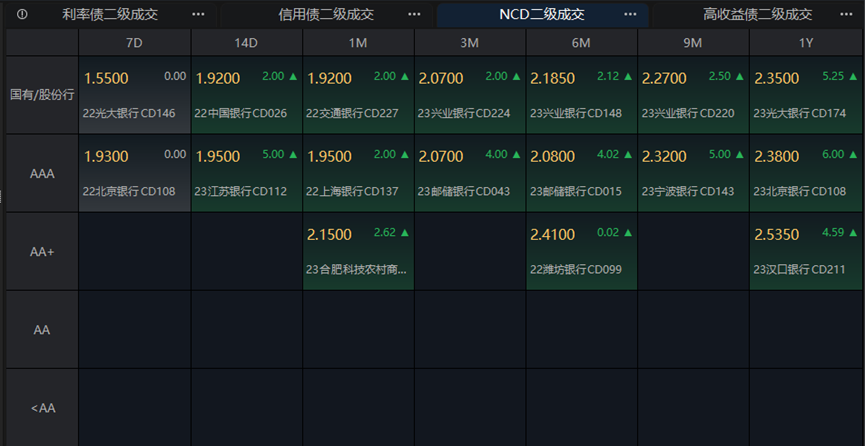Open the 23邮储银行CD043 cell
Image resolution: width=865 pixels, height=446 pixels.
coord(470,173)
